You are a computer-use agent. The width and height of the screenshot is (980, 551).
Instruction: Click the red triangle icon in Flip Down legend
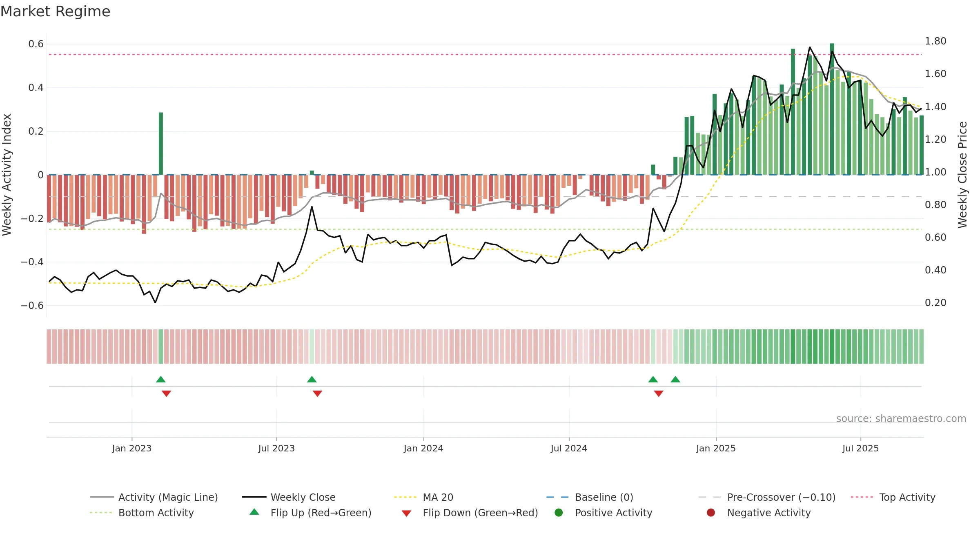pyautogui.click(x=406, y=513)
